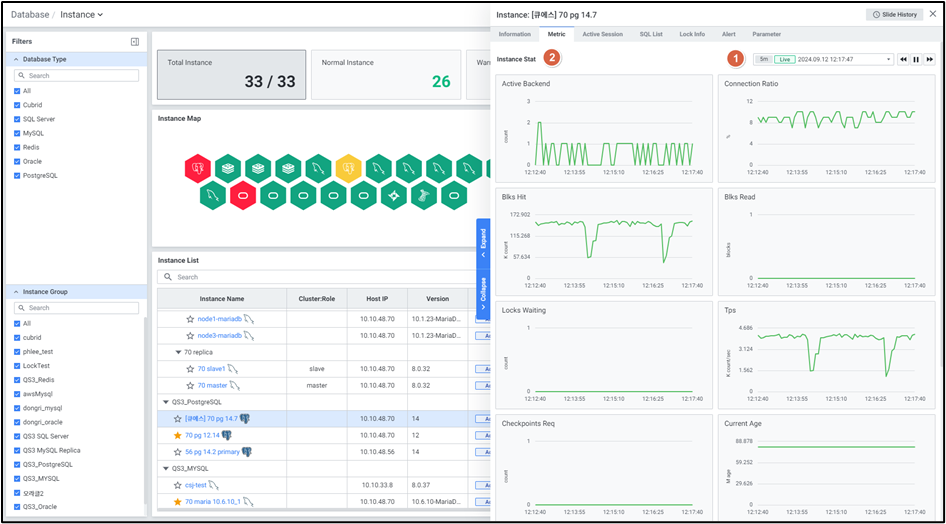Viewport: 946px width, 524px height.
Task: Uncheck the Cubrid database type filter
Action: coord(17,105)
